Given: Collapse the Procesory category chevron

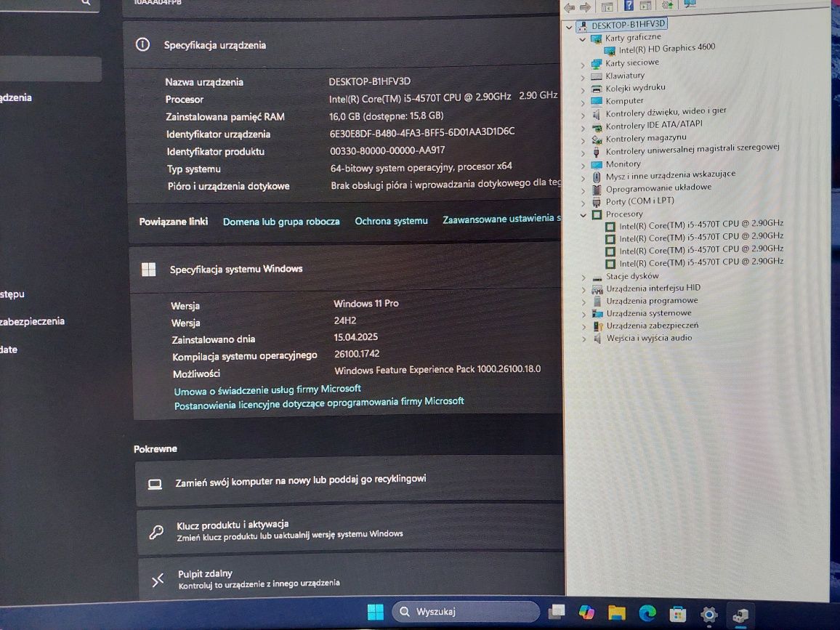Looking at the screenshot, I should (583, 215).
